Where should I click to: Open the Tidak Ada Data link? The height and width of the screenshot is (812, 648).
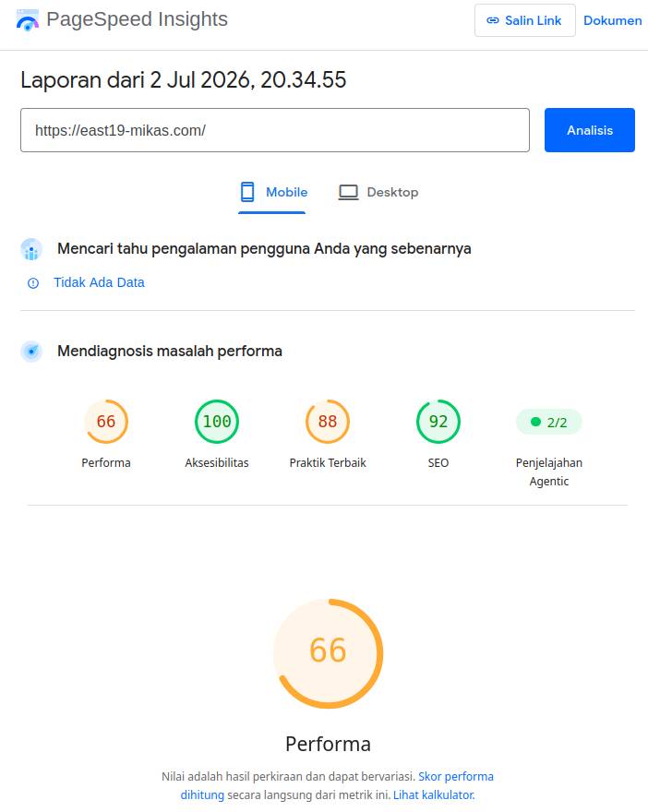[99, 282]
